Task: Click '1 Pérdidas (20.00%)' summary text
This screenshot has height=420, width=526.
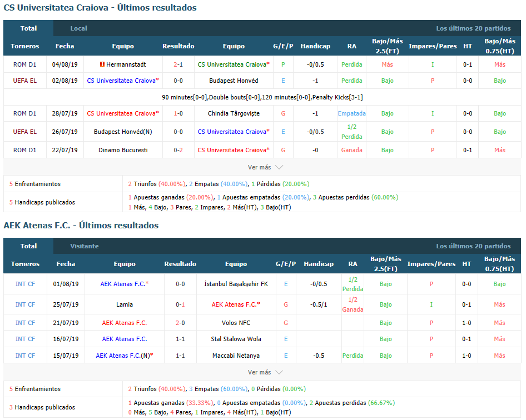Action: [x=280, y=184]
